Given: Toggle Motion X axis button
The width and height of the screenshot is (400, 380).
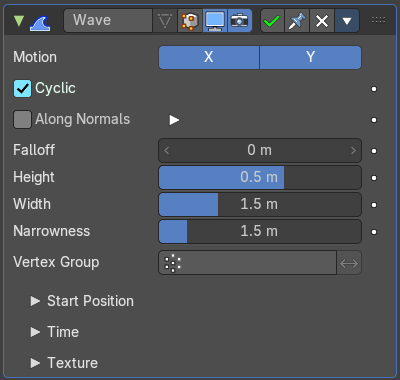Looking at the screenshot, I should click(209, 57).
